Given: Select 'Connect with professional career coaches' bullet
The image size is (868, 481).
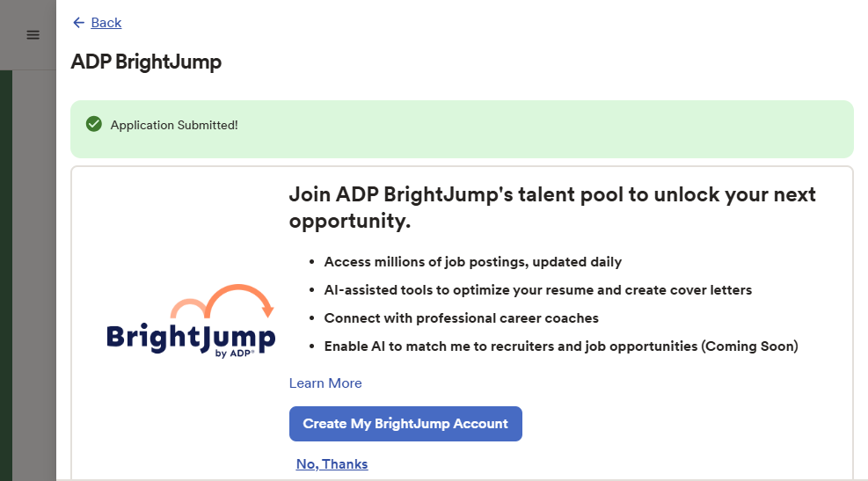Looking at the screenshot, I should tap(462, 318).
